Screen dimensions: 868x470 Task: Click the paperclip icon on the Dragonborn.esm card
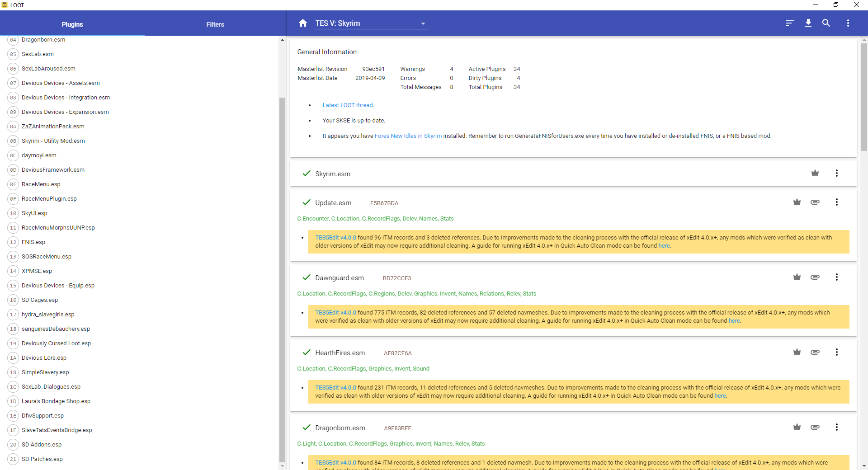click(x=815, y=427)
